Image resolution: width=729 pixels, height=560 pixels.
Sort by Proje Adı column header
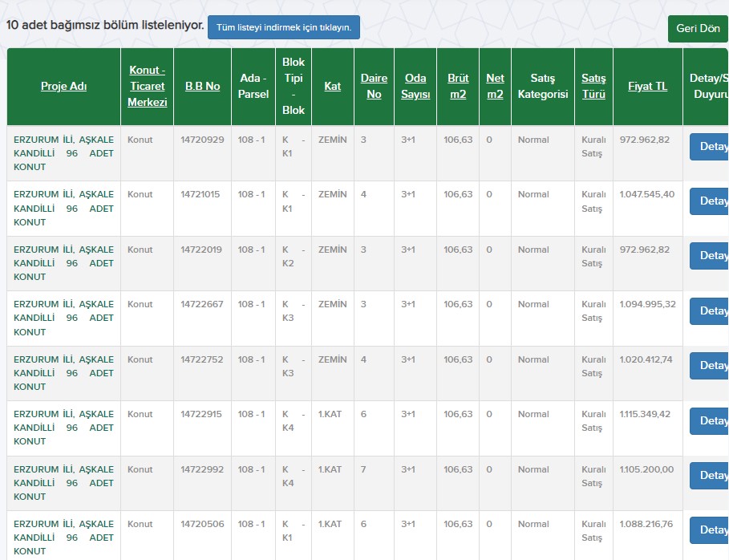pos(63,87)
